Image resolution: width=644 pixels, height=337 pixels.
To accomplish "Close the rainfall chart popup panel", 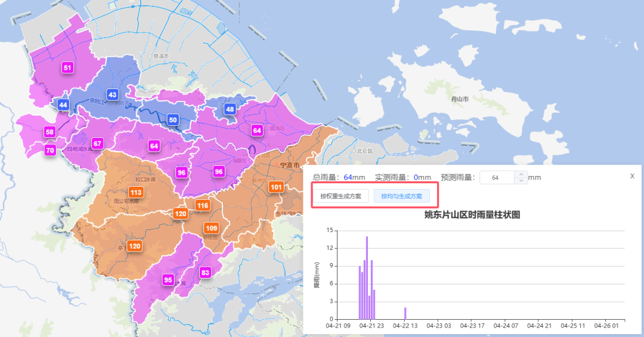I will click(x=633, y=176).
